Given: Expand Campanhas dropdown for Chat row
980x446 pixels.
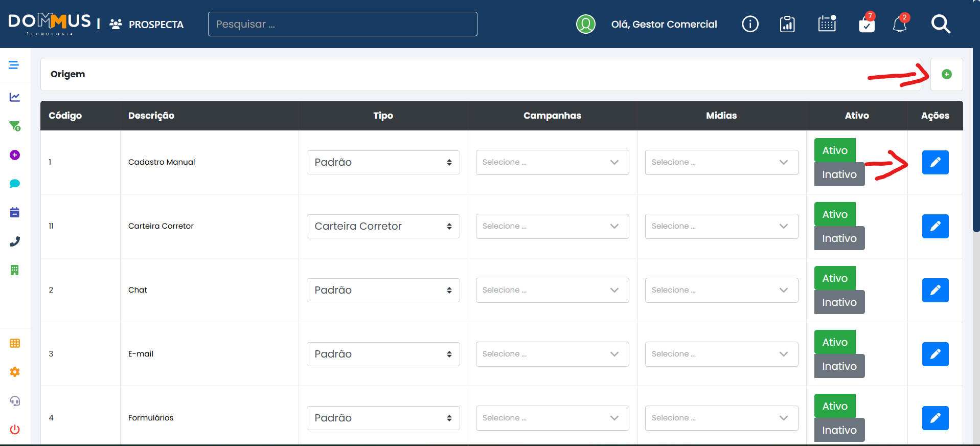Looking at the screenshot, I should [x=552, y=290].
